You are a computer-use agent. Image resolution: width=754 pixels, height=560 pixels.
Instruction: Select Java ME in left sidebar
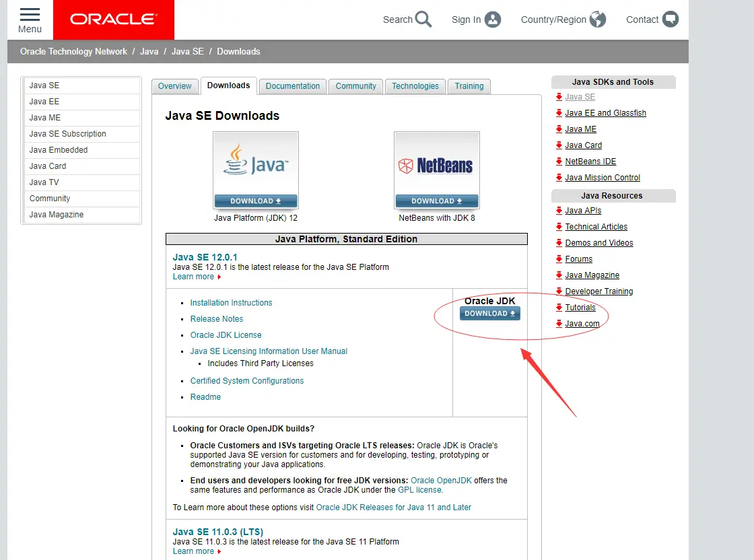(x=81, y=118)
